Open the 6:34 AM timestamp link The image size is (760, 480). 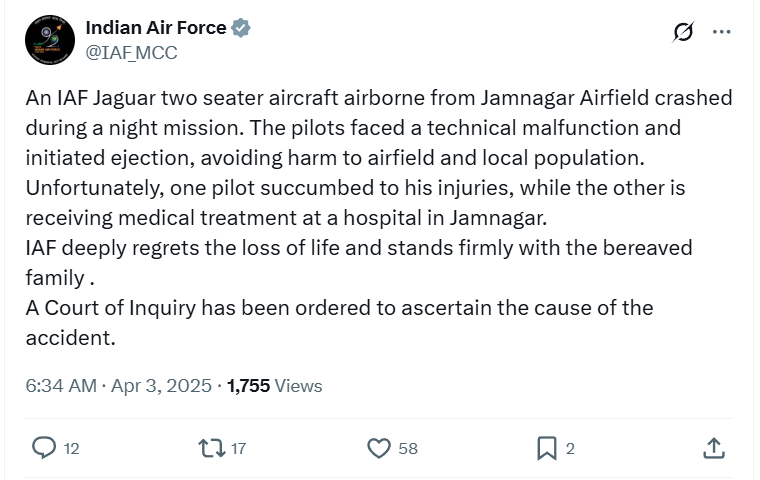coord(61,385)
